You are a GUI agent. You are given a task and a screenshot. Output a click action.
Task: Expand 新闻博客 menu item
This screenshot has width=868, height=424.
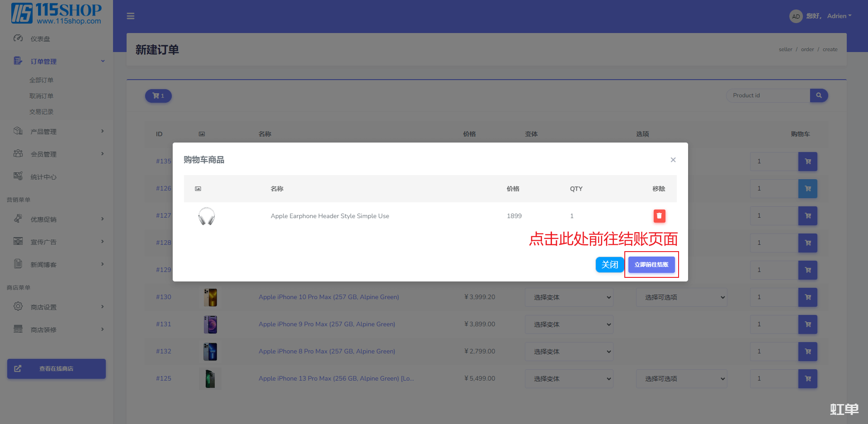57,264
